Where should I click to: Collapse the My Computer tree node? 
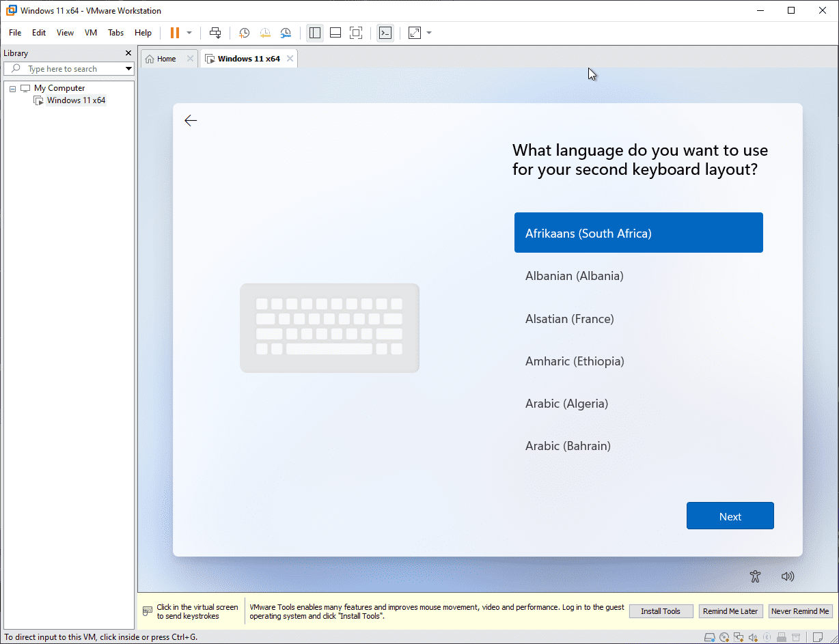13,89
